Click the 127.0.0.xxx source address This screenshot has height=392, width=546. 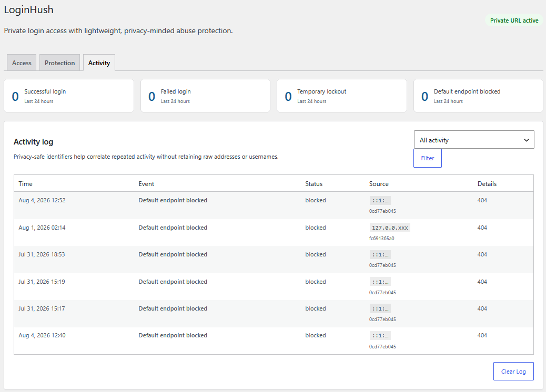(390, 228)
